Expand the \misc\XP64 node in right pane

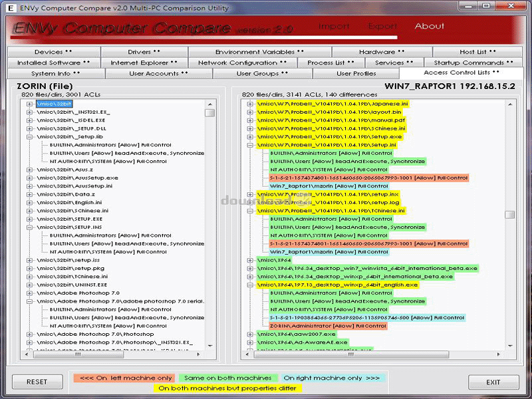pyautogui.click(x=250, y=260)
